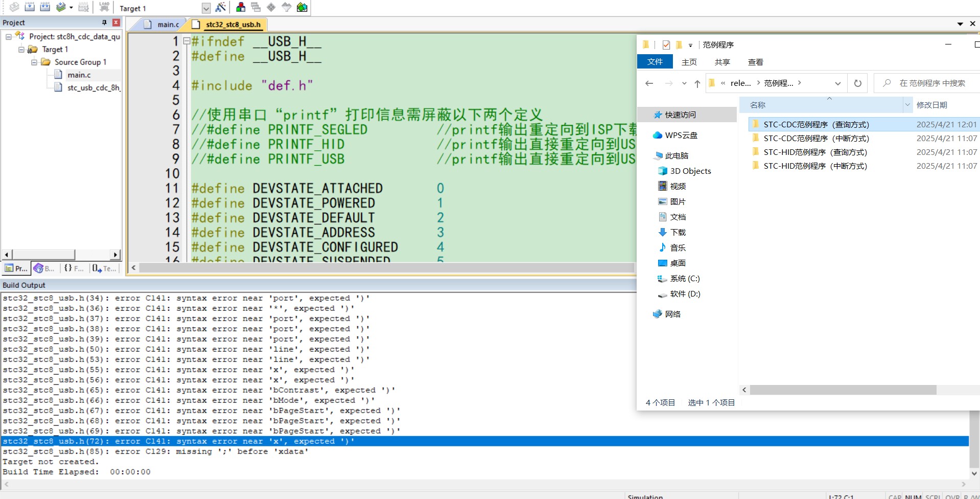Screen dimensions: 980x499
Task: Expand the Explorer address bar history dropdown
Action: click(x=838, y=83)
